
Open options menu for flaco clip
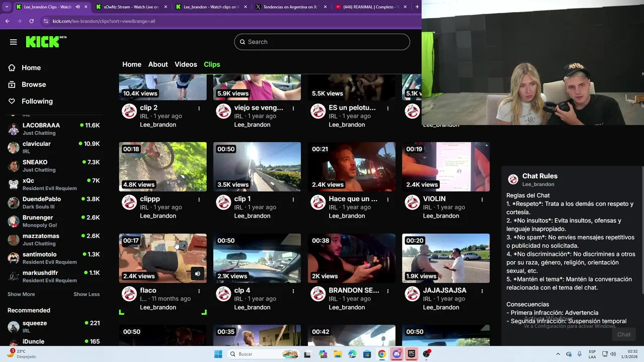[x=199, y=291]
